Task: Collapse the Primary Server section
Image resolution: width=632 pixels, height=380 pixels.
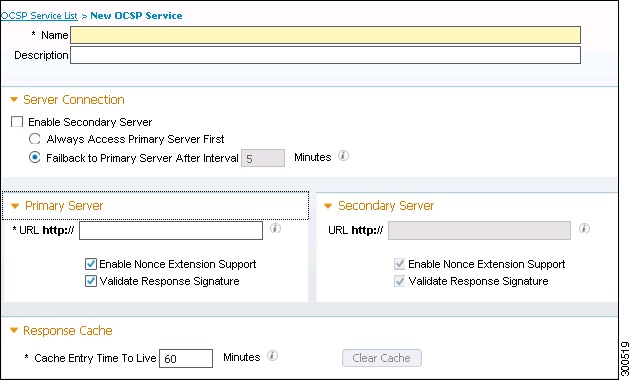Action: (15, 206)
